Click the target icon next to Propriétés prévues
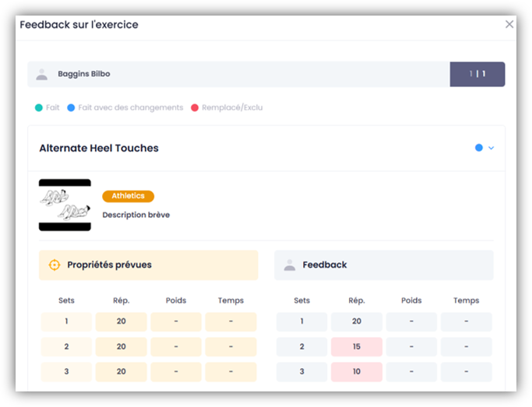This screenshot has width=532, height=407. (55, 265)
